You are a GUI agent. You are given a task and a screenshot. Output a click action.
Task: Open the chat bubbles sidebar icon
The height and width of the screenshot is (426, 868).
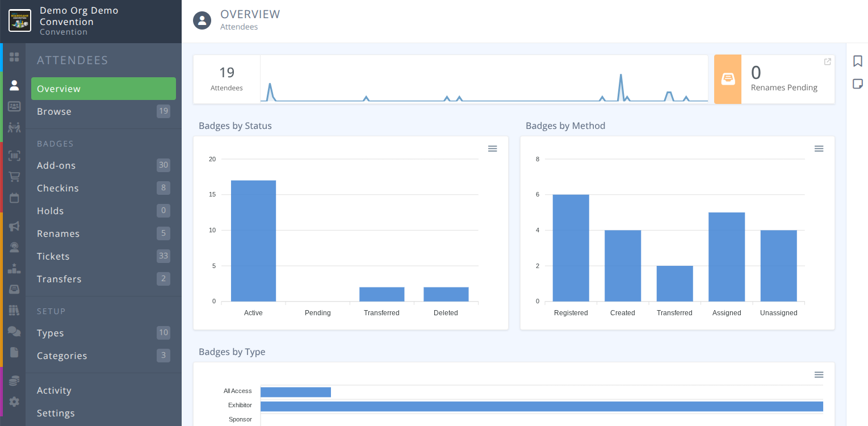point(14,331)
